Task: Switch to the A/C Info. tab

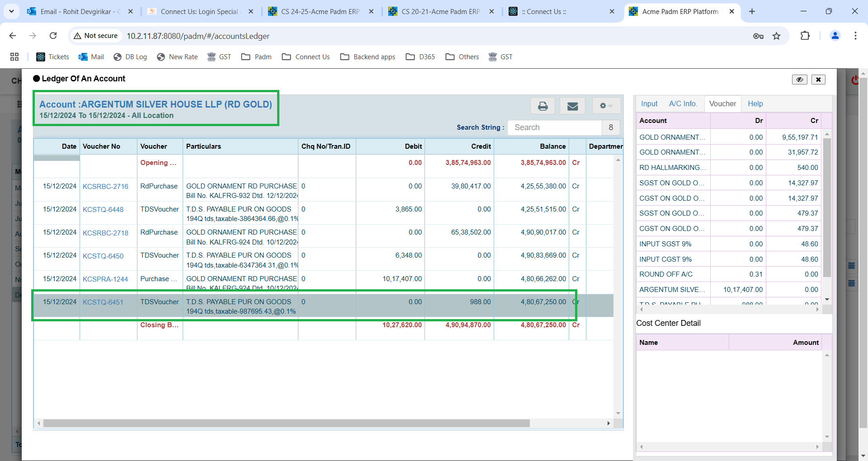Action: [683, 103]
